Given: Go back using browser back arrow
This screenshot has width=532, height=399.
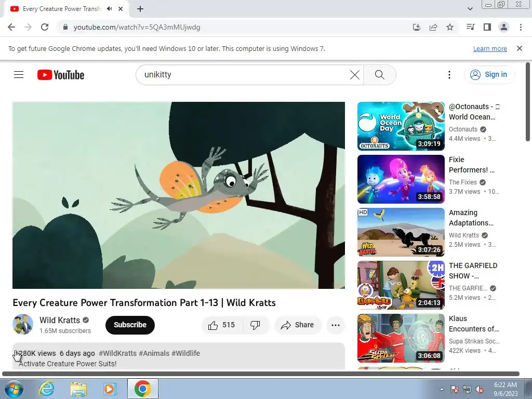Looking at the screenshot, I should click(x=11, y=27).
